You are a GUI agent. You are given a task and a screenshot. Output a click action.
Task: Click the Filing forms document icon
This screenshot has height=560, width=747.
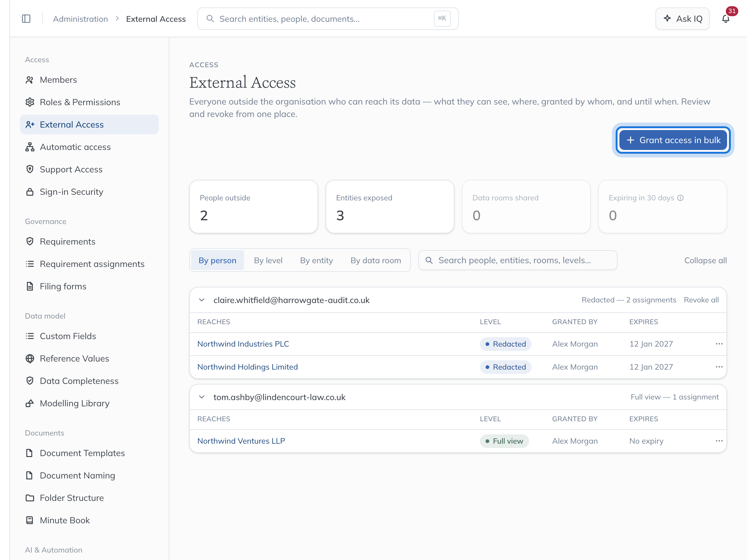(x=30, y=287)
